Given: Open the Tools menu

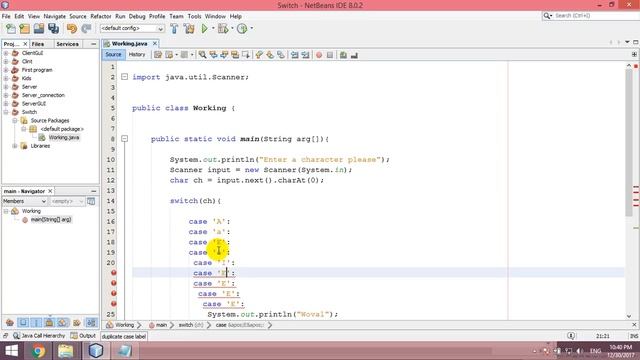Looking at the screenshot, I should (194, 16).
